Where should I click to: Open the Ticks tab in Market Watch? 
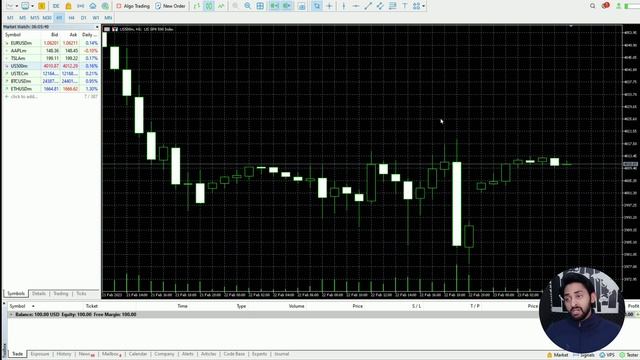click(81, 293)
